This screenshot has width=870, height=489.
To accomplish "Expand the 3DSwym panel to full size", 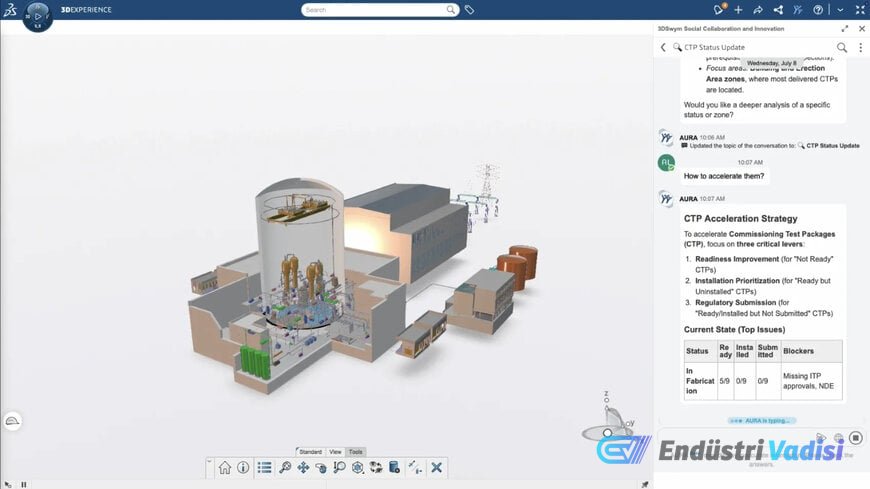I will coord(844,28).
